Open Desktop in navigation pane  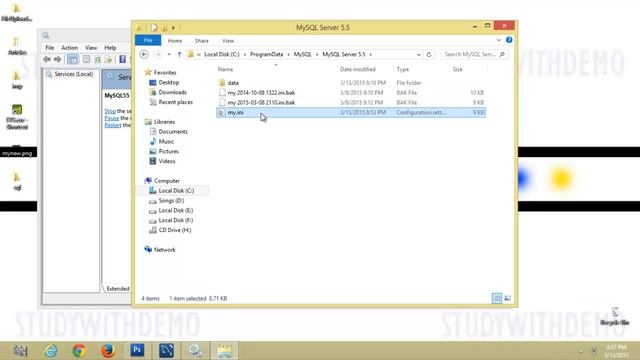point(169,82)
